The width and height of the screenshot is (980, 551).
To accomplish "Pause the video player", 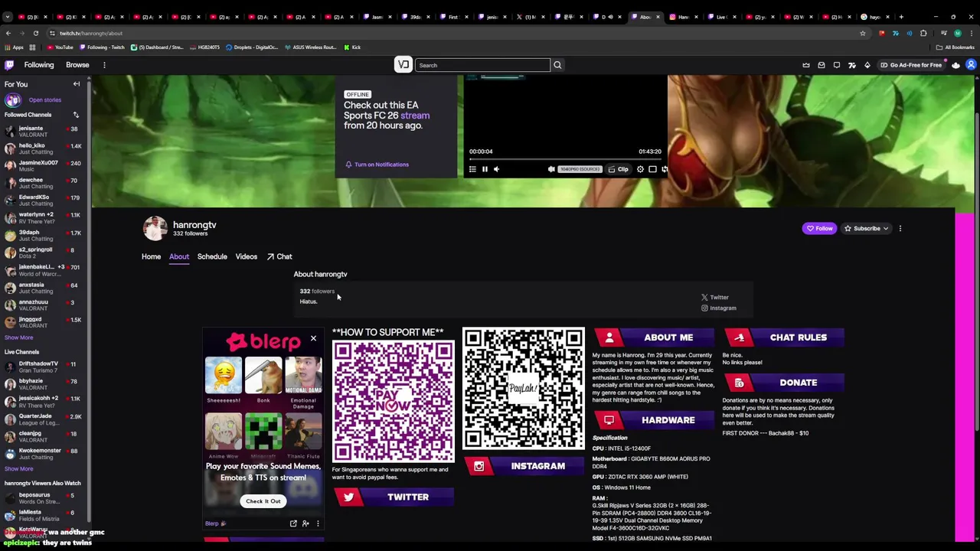I will point(485,169).
